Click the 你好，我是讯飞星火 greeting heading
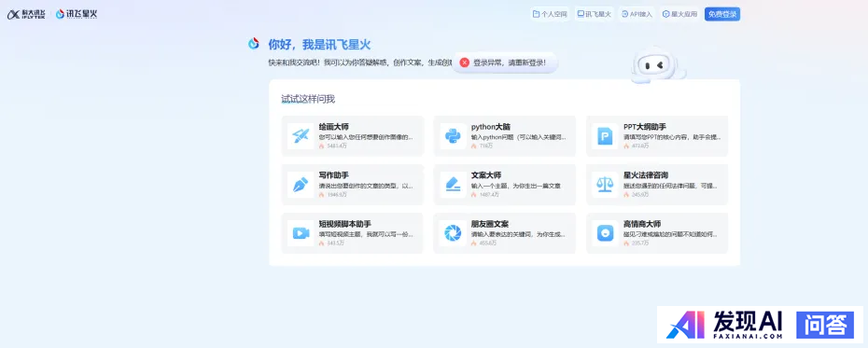 click(x=319, y=44)
